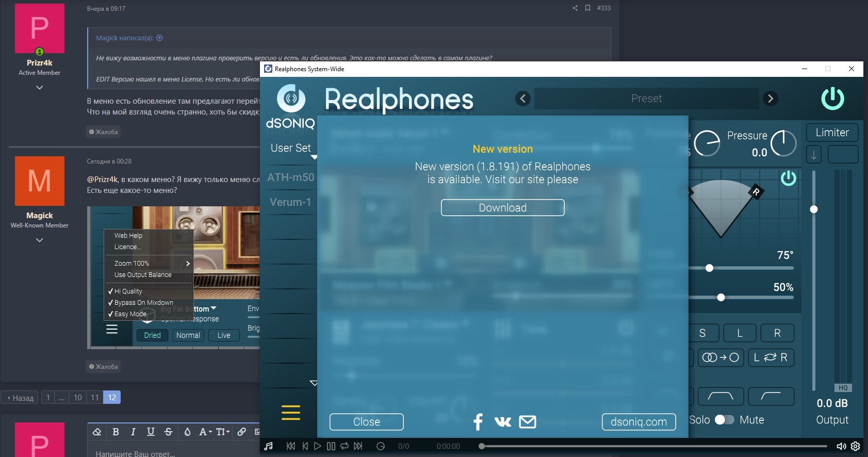The height and width of the screenshot is (457, 868).
Task: Toggle the S channel button
Action: click(x=702, y=333)
